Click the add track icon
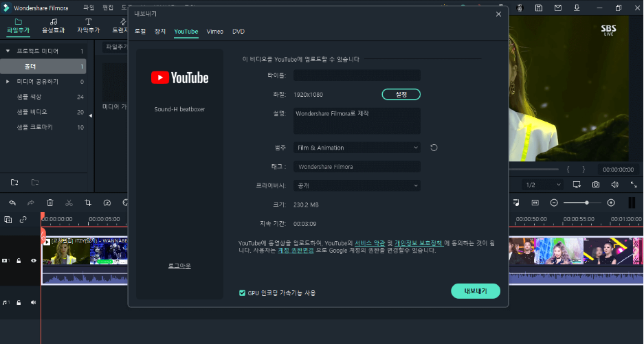The height and width of the screenshot is (344, 644). click(x=8, y=220)
